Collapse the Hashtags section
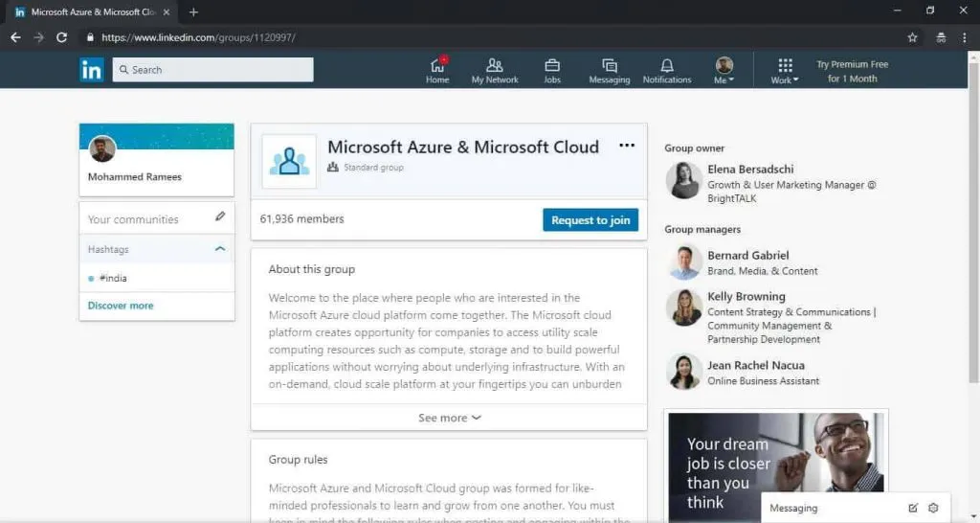This screenshot has height=523, width=980. click(x=219, y=249)
